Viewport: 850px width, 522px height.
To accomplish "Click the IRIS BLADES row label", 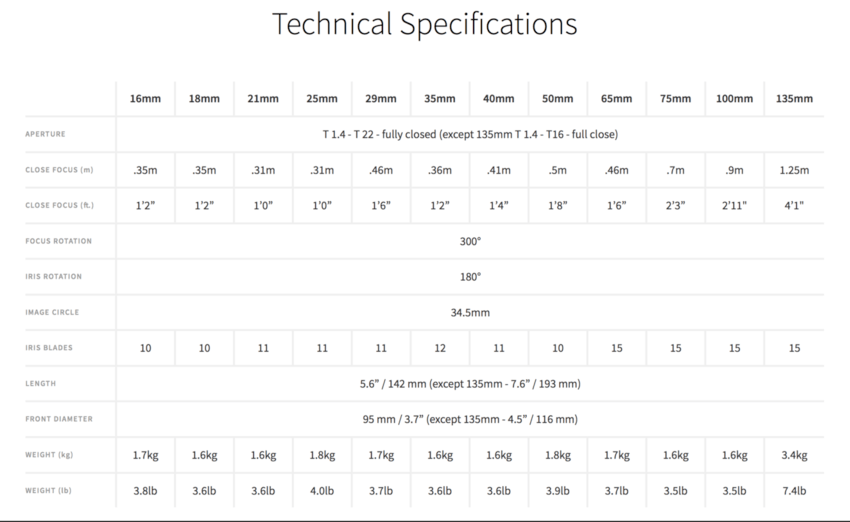I will point(49,347).
